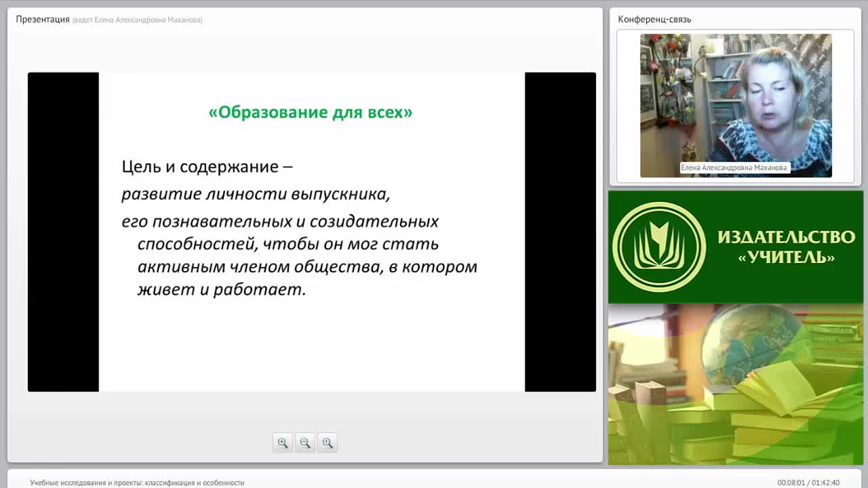Reset slide zoom to original size
The image size is (868, 488).
pyautogui.click(x=328, y=443)
